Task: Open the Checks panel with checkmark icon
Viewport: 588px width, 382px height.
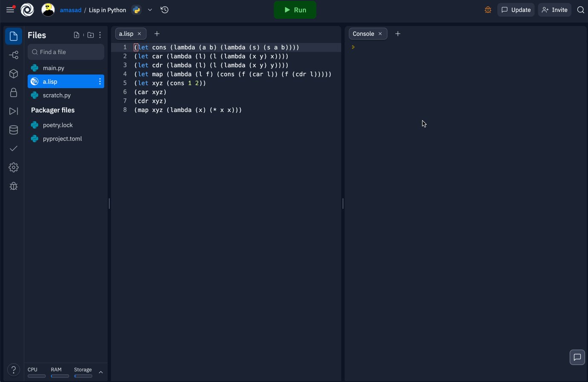Action: pos(13,148)
